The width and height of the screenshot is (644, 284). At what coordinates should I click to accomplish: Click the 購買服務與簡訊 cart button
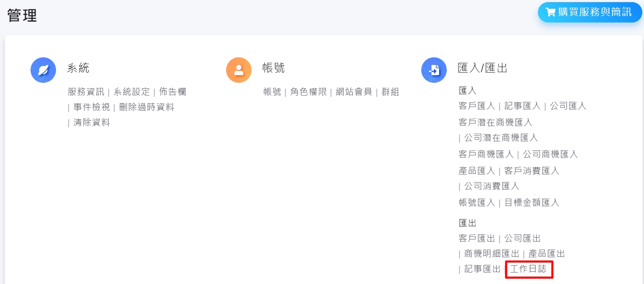pos(590,12)
